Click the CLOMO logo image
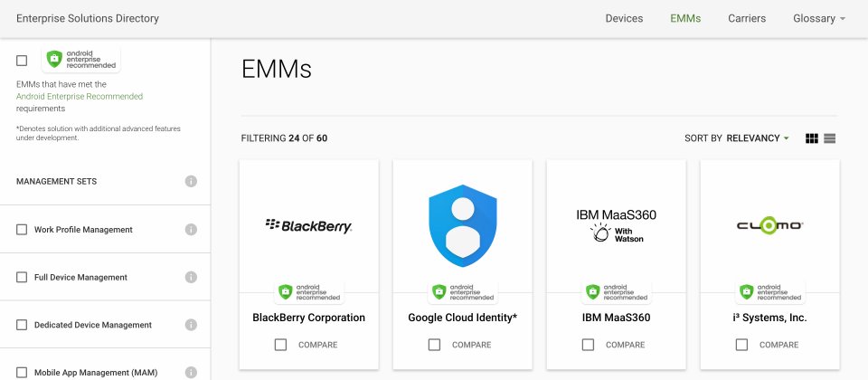868x380 pixels. click(x=770, y=225)
